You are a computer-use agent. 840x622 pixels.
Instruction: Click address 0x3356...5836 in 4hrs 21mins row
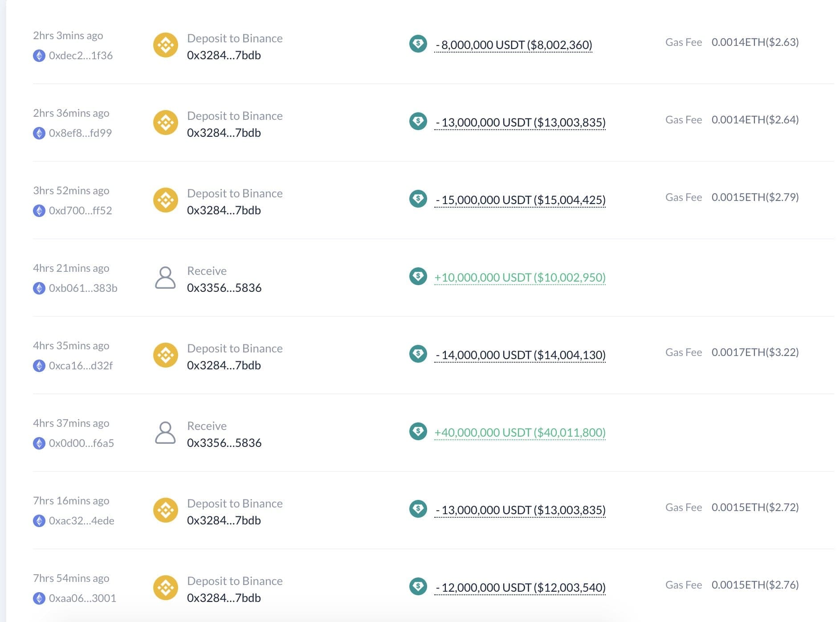pyautogui.click(x=224, y=288)
